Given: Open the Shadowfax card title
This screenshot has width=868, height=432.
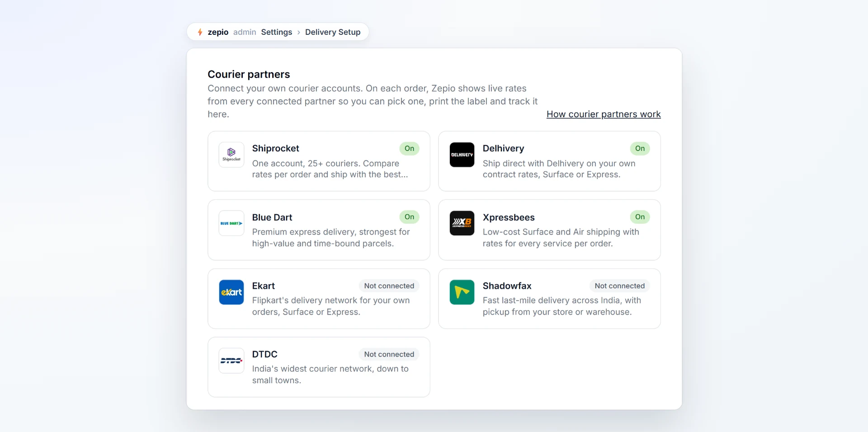Looking at the screenshot, I should pos(507,286).
